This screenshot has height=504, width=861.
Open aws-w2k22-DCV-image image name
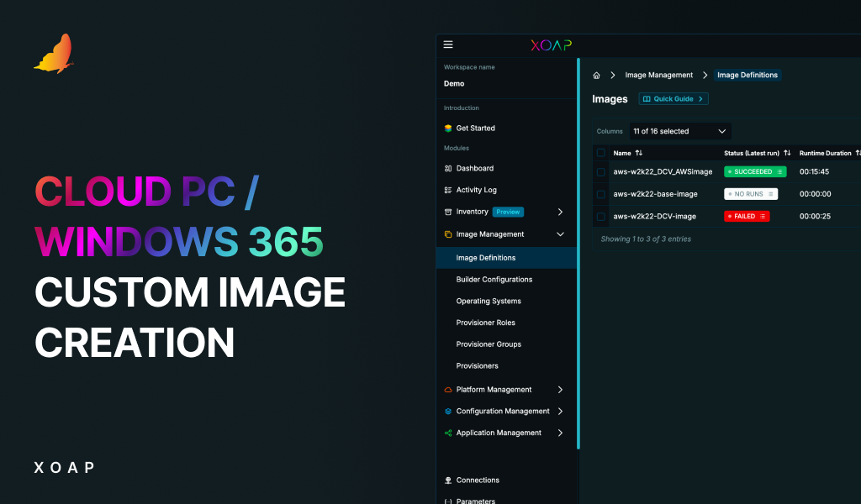(x=654, y=217)
